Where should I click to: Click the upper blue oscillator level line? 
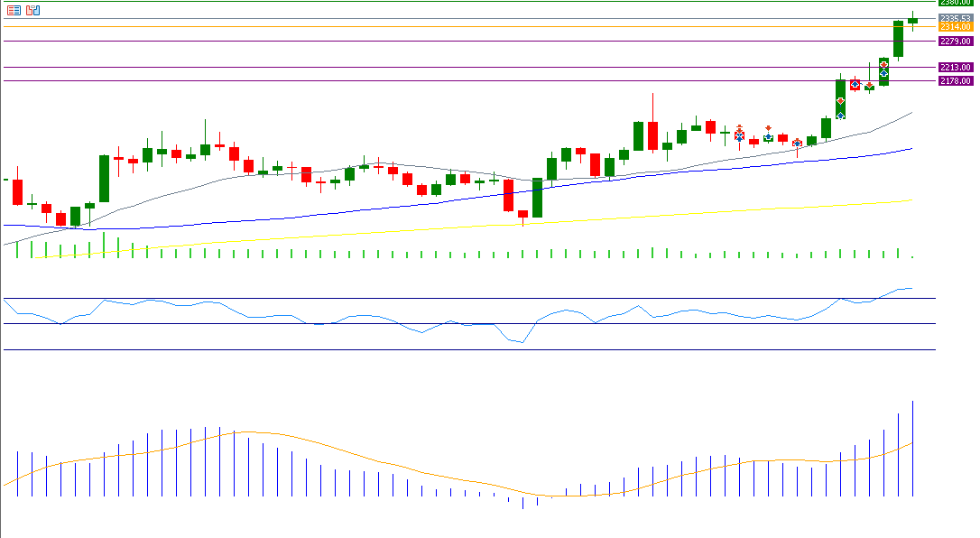pyautogui.click(x=541, y=298)
